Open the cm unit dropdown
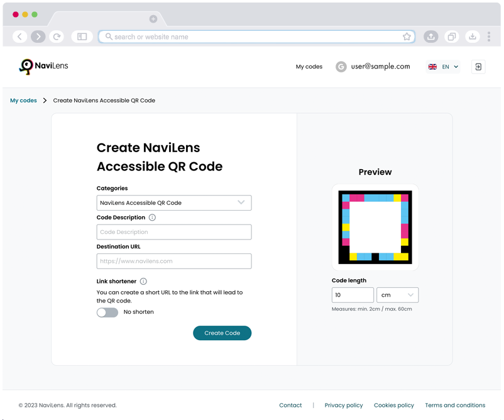The height and width of the screenshot is (420, 504). [397, 295]
